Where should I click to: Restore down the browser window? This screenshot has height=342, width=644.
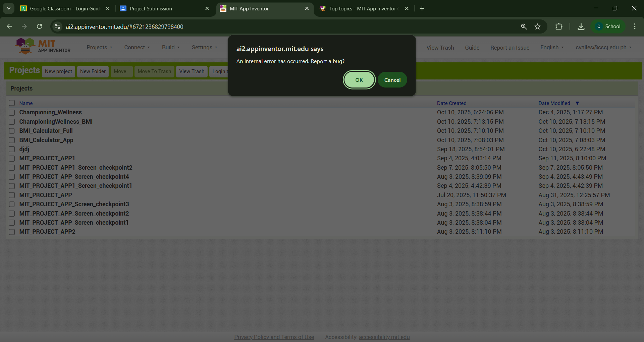point(615,8)
